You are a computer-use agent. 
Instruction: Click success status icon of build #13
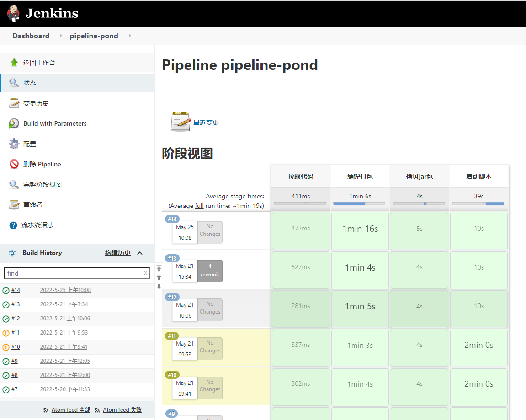5,304
